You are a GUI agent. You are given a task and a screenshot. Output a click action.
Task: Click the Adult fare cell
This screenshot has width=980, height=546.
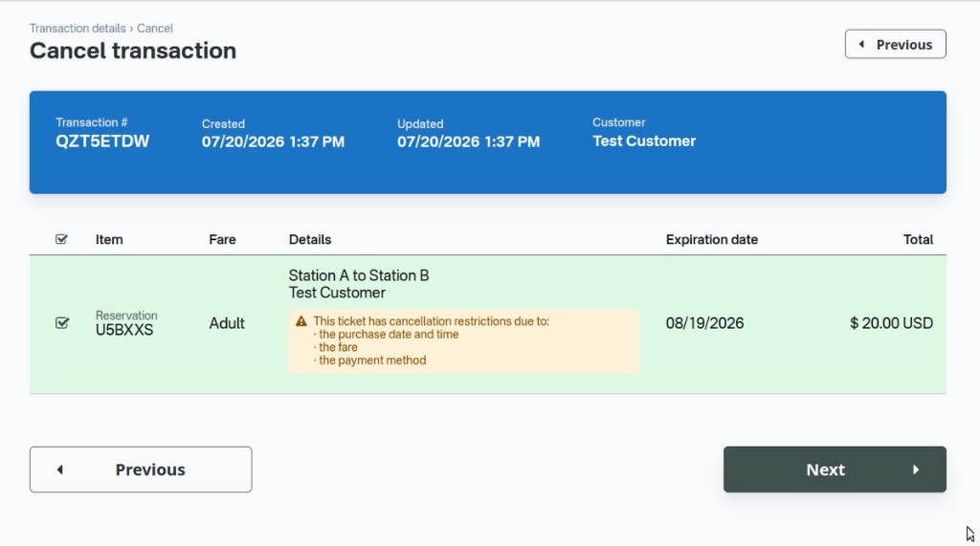pyautogui.click(x=227, y=323)
